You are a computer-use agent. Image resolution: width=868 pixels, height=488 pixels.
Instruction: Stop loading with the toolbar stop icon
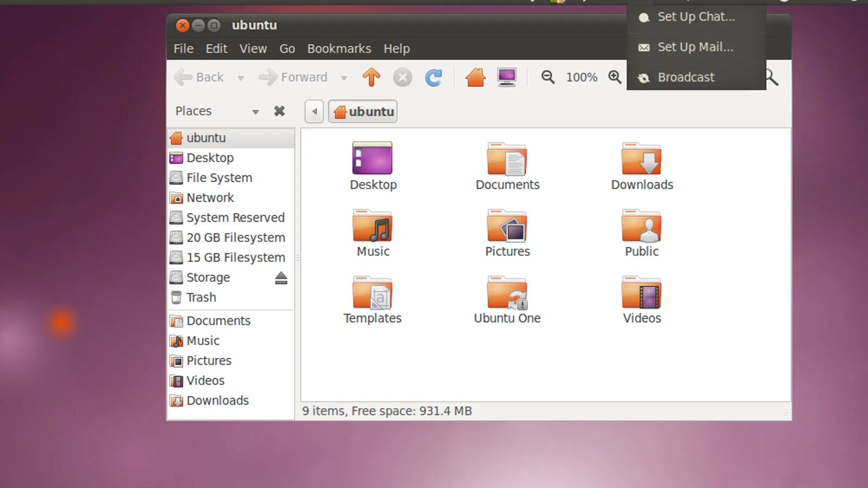(x=403, y=78)
